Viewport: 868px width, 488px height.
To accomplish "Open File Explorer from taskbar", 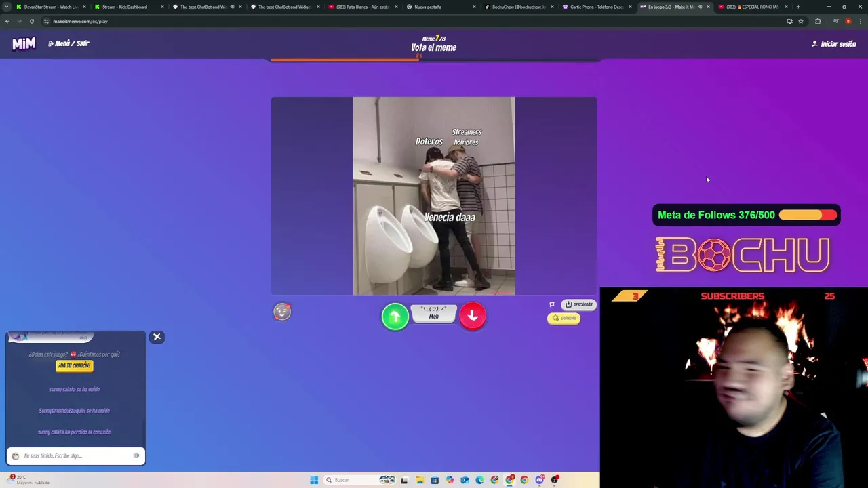I will 420,480.
